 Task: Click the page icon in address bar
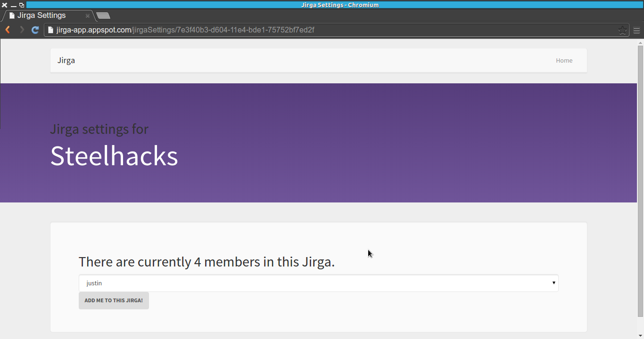tap(50, 30)
